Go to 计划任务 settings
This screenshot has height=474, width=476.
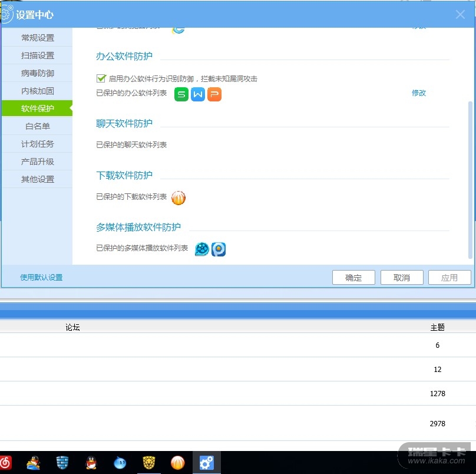(37, 143)
